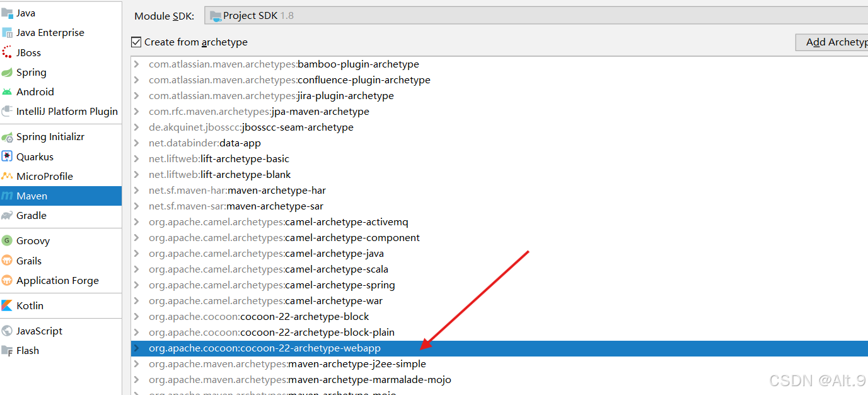Select the maven-archetype-sar archetype
The image size is (868, 395).
tap(499, 206)
